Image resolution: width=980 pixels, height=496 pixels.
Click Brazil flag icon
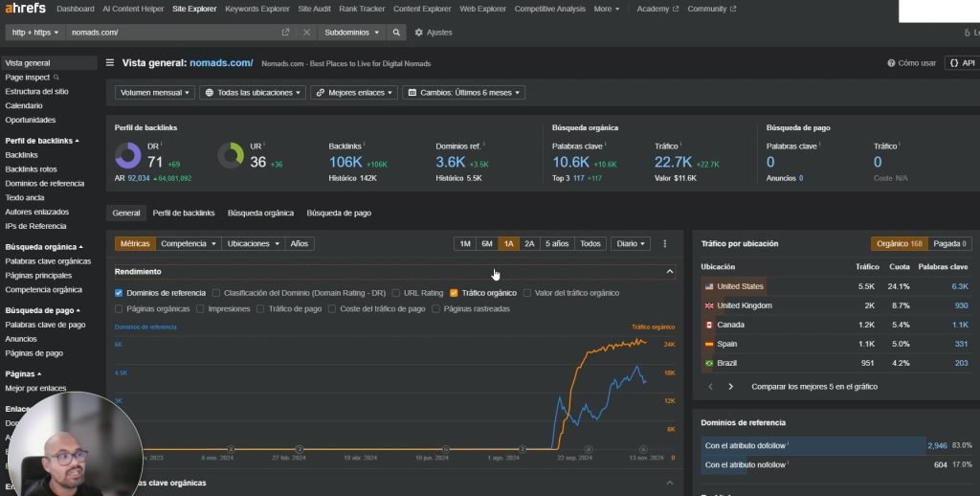(709, 363)
